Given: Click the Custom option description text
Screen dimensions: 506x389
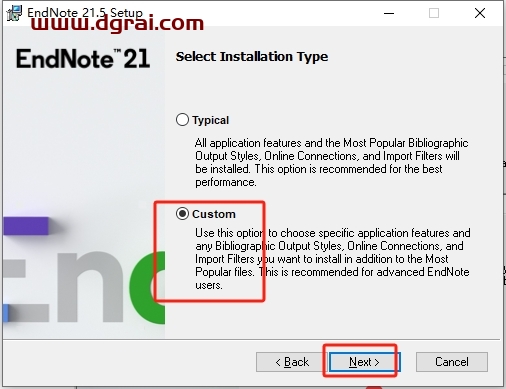Looking at the screenshot, I should 333,259.
